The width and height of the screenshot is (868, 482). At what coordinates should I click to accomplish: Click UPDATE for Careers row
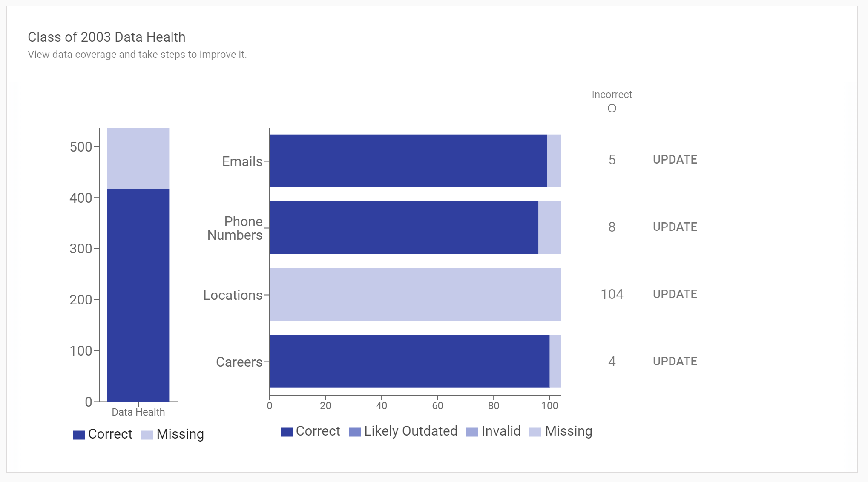point(675,361)
